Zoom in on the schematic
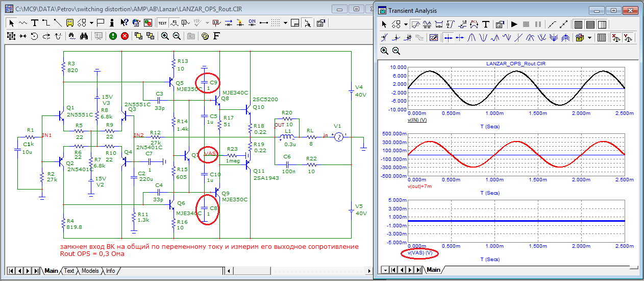 pyautogui.click(x=165, y=36)
